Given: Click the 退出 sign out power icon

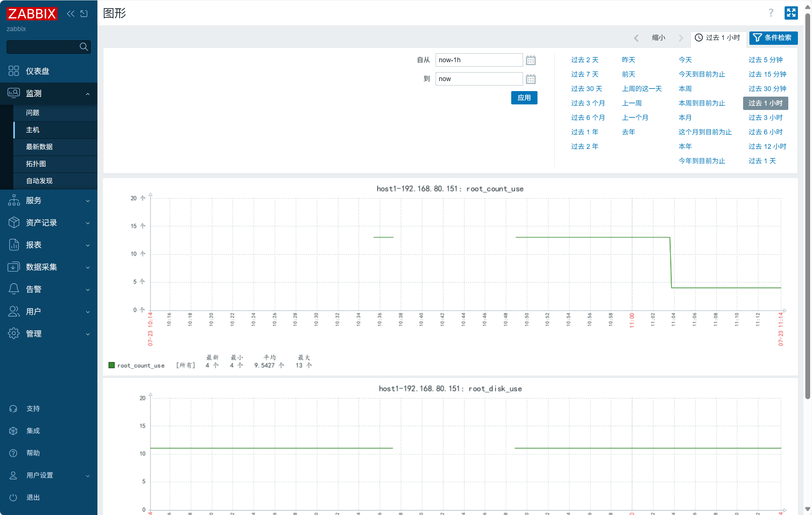Looking at the screenshot, I should (13, 498).
